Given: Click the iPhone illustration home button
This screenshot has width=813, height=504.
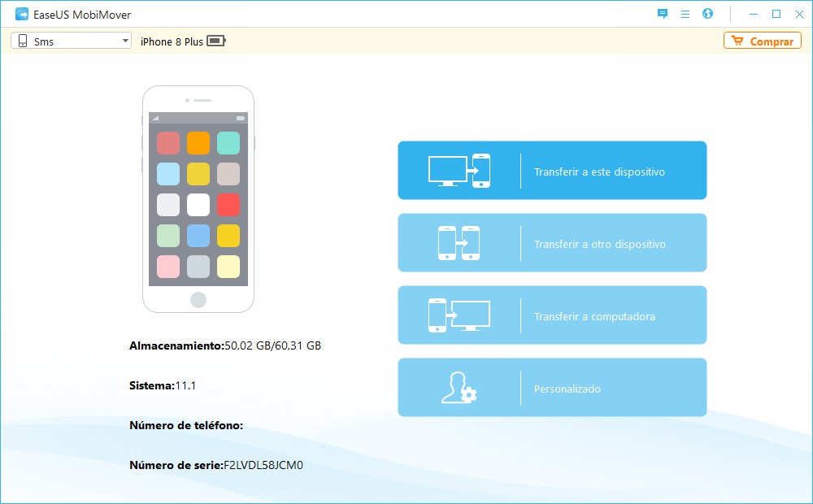Looking at the screenshot, I should pyautogui.click(x=198, y=300).
